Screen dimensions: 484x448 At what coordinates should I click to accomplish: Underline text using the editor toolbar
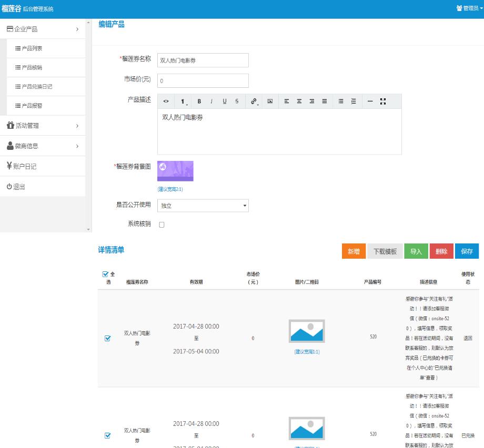click(x=225, y=101)
